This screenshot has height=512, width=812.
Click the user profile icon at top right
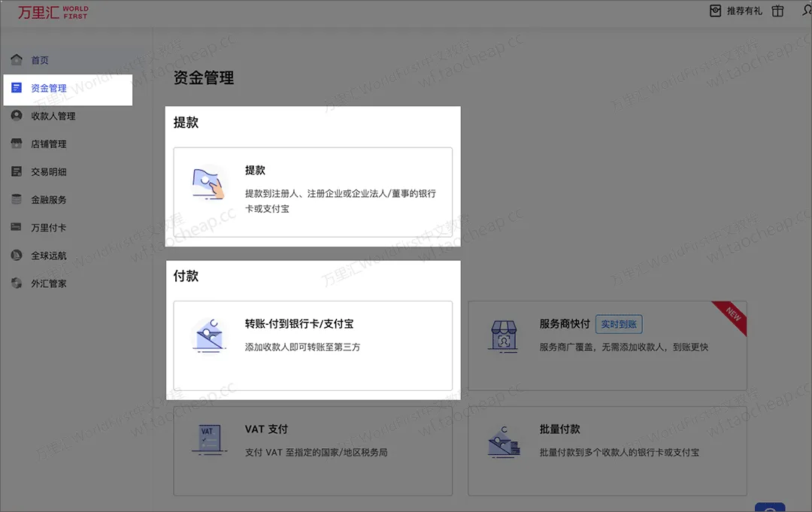(x=806, y=11)
